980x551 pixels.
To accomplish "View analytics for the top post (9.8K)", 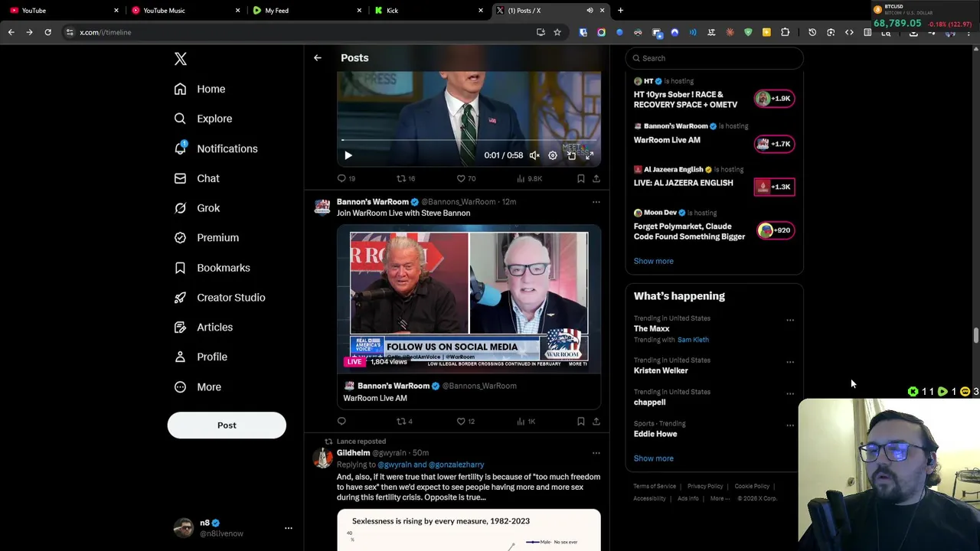I will [x=529, y=178].
